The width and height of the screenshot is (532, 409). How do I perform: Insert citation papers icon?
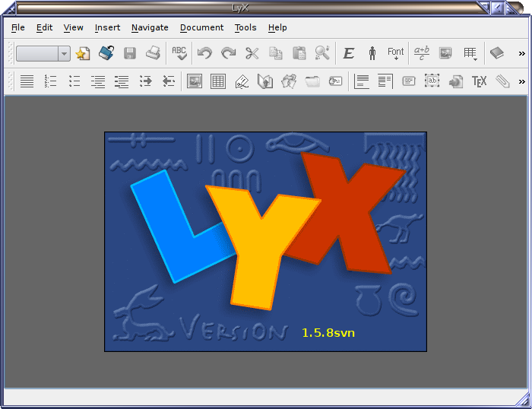pyautogui.click(x=289, y=81)
